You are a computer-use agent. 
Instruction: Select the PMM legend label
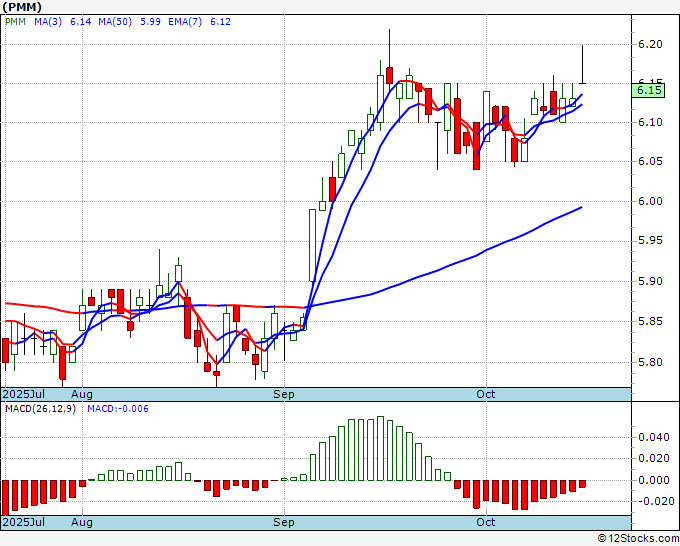point(15,22)
